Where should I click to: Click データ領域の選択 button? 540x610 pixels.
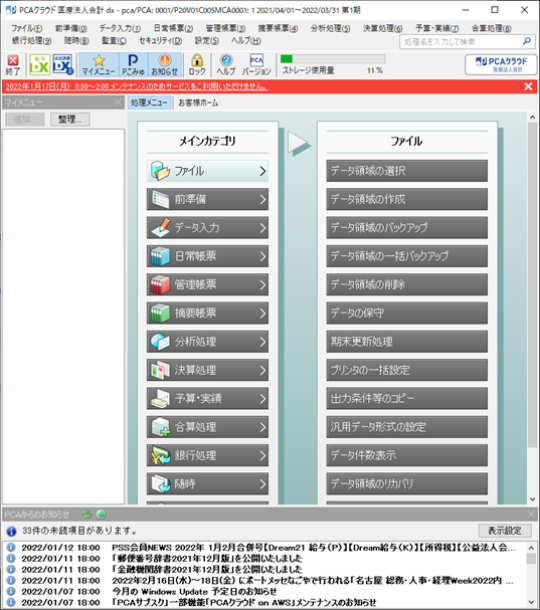click(x=407, y=171)
